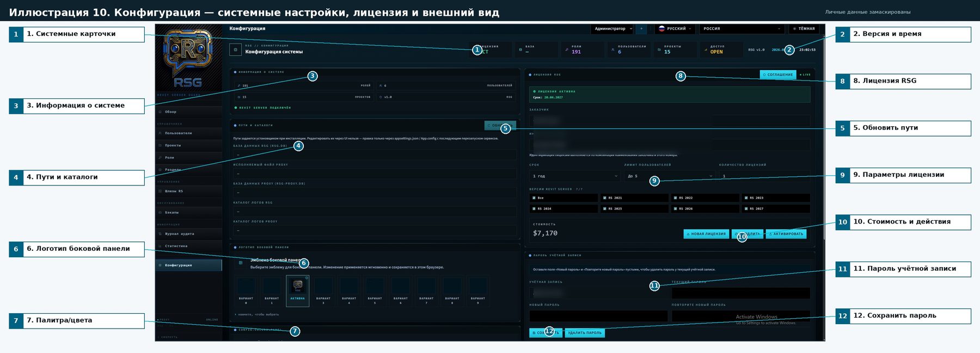Click the folder icon in Проекты card
The image size is (980, 353).
tap(659, 49)
